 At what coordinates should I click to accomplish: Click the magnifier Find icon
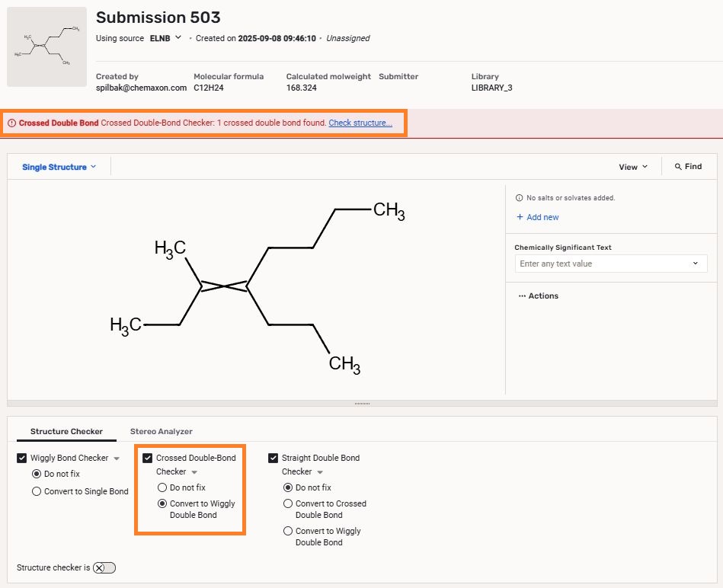pos(678,167)
